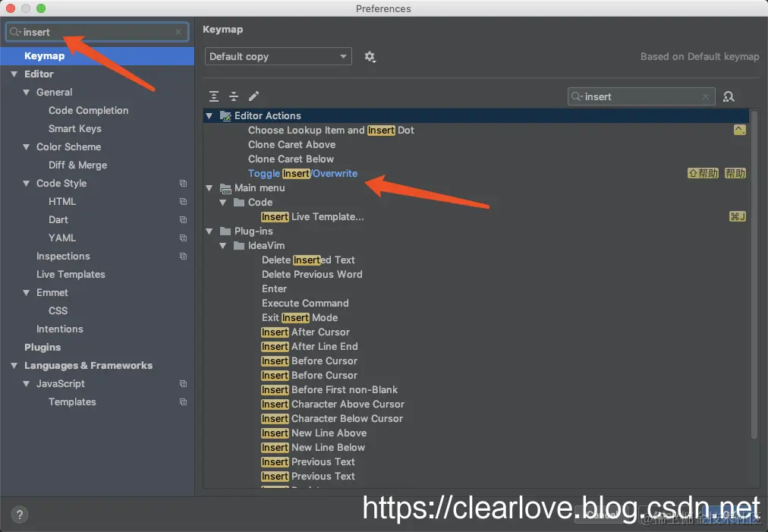Select Delete Previous Word action
Screen dimensions: 768x532
(x=312, y=274)
